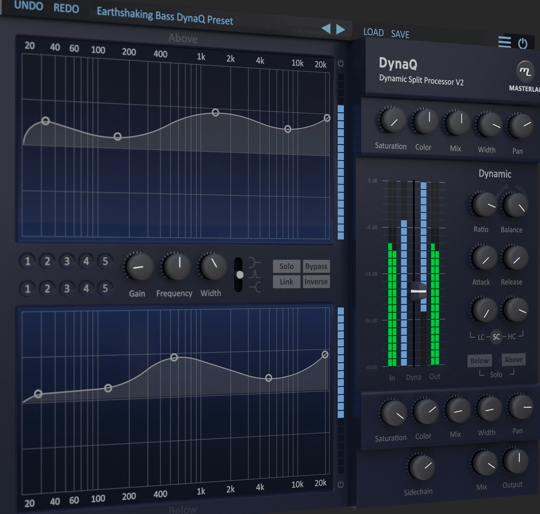The width and height of the screenshot is (540, 514).
Task: Click LOAD preset button
Action: [x=373, y=32]
